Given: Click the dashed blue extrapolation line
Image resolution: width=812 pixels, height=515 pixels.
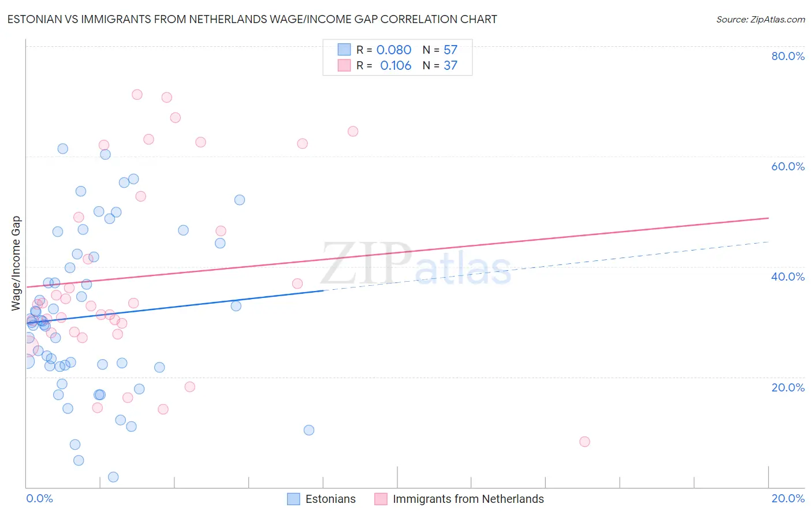Looking at the screenshot, I should click(x=546, y=266).
